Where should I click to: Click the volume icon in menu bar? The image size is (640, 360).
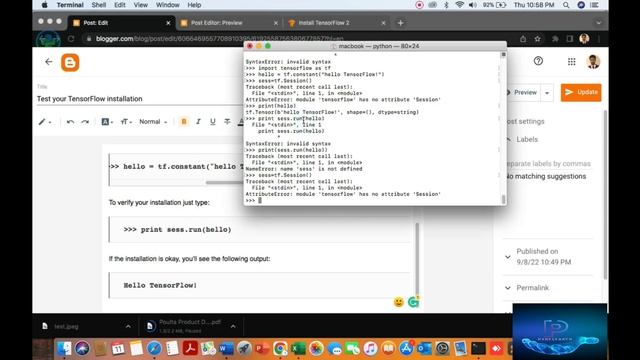point(473,5)
